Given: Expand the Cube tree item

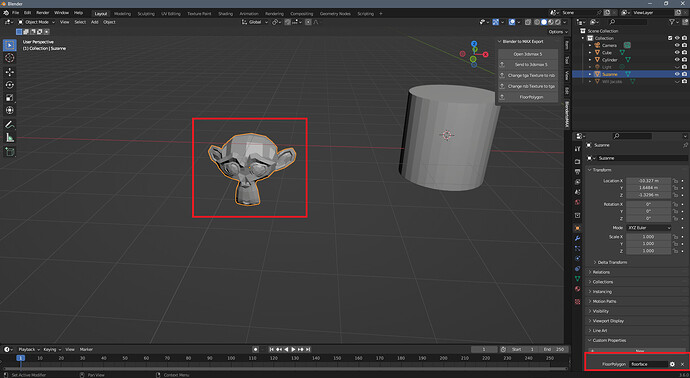Looking at the screenshot, I should pyautogui.click(x=590, y=52).
